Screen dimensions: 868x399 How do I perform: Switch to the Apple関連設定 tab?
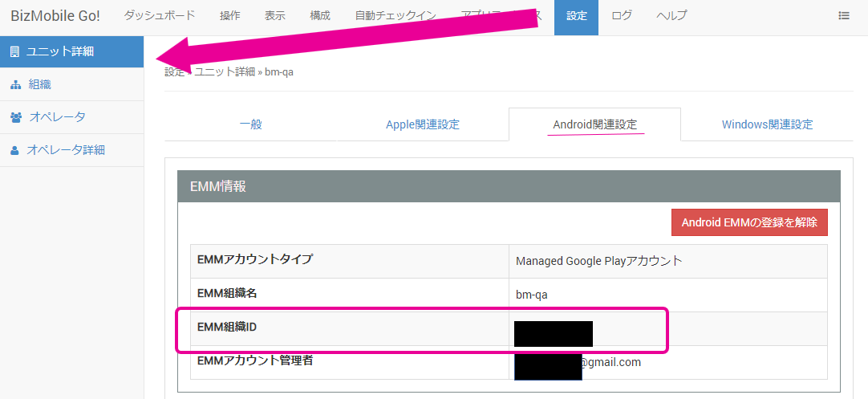[422, 124]
